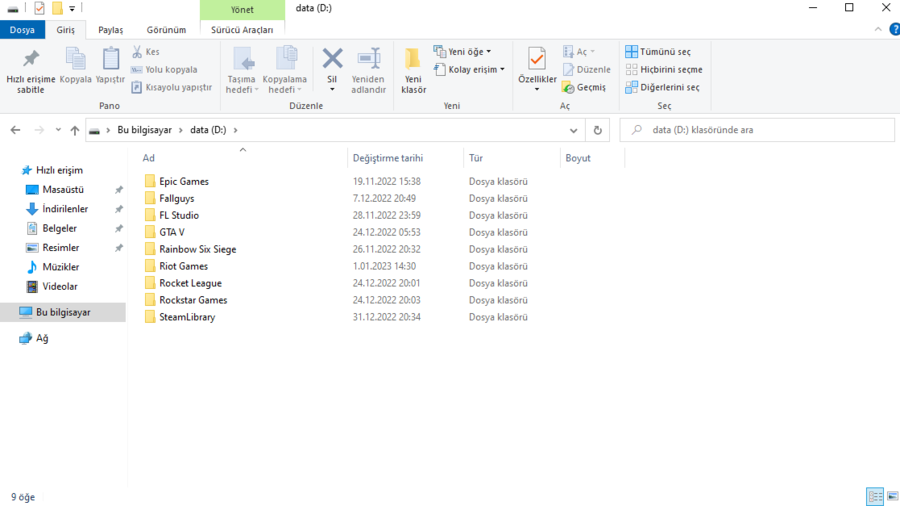900x506 pixels.
Task: Cut selection with Kes scissors
Action: click(146, 52)
